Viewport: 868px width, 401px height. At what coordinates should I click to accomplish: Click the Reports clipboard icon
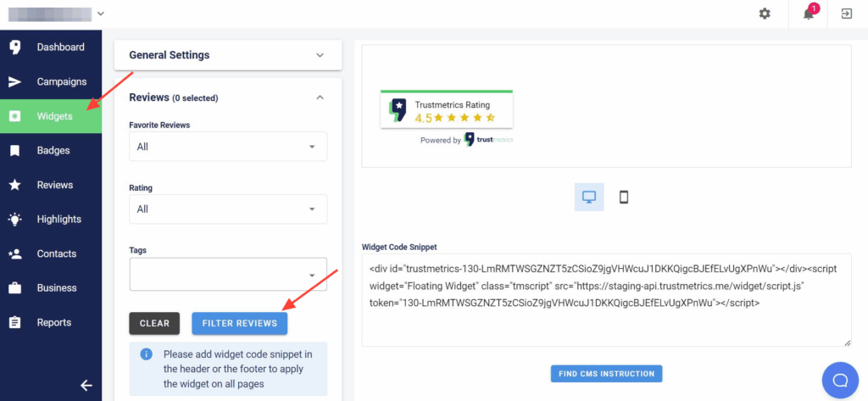point(15,322)
